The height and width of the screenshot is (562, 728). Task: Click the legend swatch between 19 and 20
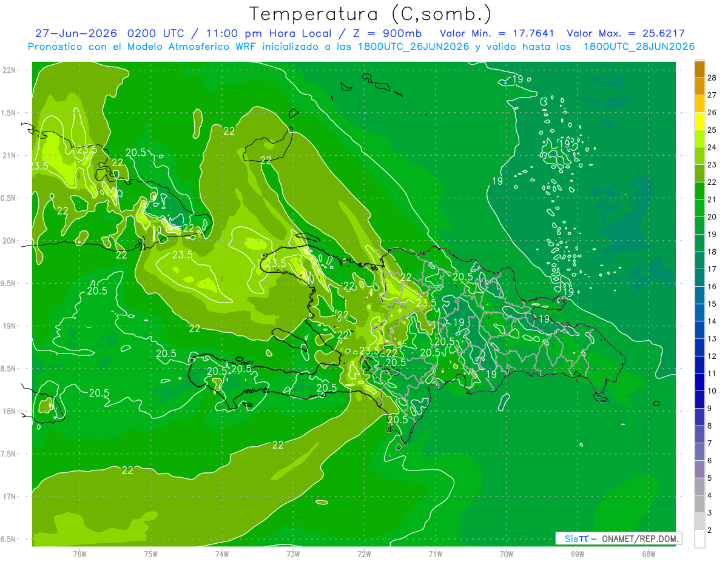pos(699,226)
